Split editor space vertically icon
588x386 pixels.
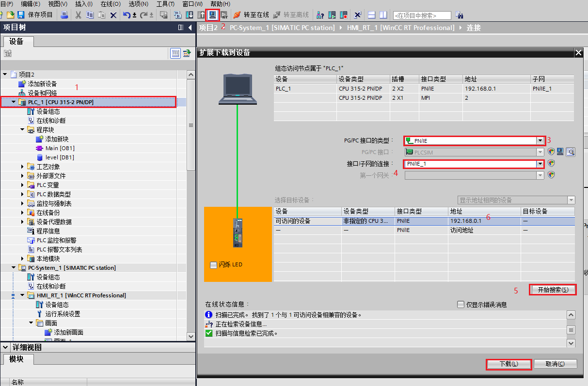pyautogui.click(x=383, y=15)
